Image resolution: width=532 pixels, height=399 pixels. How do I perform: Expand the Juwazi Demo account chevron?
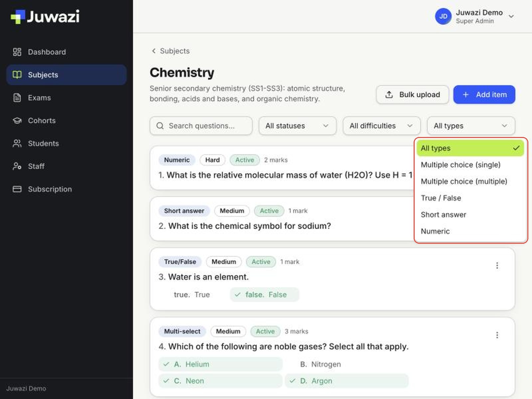[511, 16]
